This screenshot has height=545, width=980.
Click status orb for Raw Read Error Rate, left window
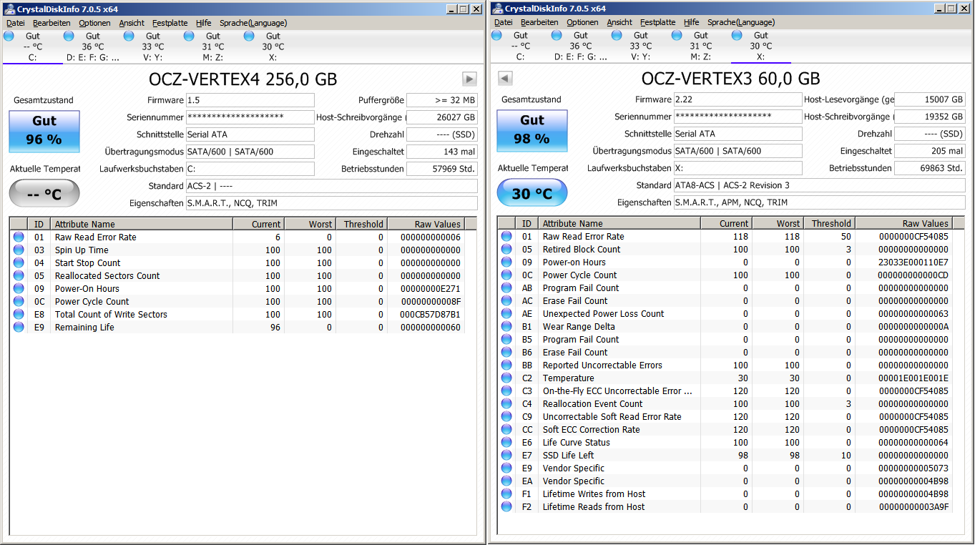click(x=19, y=237)
